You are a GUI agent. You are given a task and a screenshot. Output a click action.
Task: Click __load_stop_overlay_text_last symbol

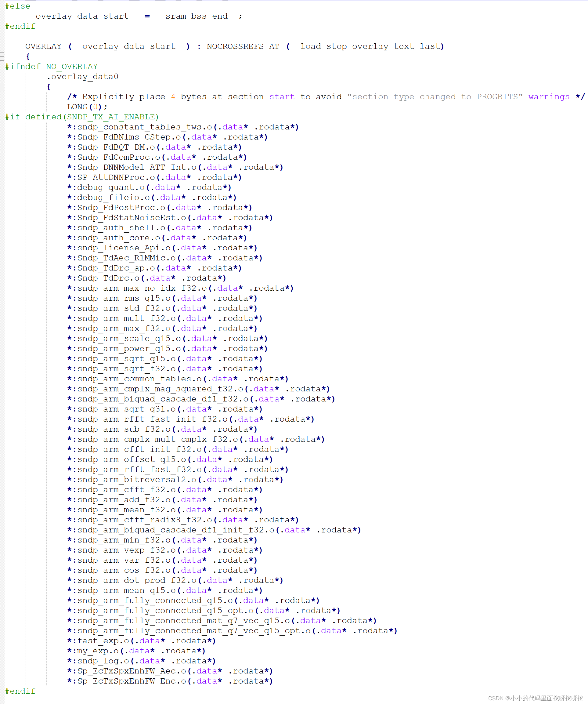[x=365, y=46]
